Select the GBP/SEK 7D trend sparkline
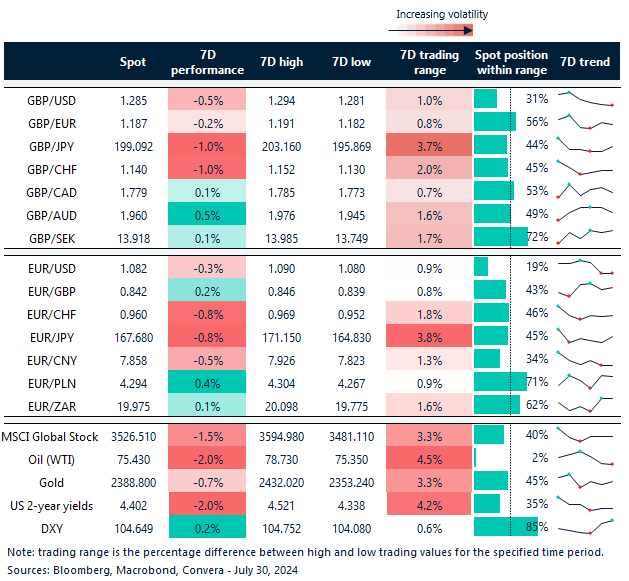 (x=585, y=236)
